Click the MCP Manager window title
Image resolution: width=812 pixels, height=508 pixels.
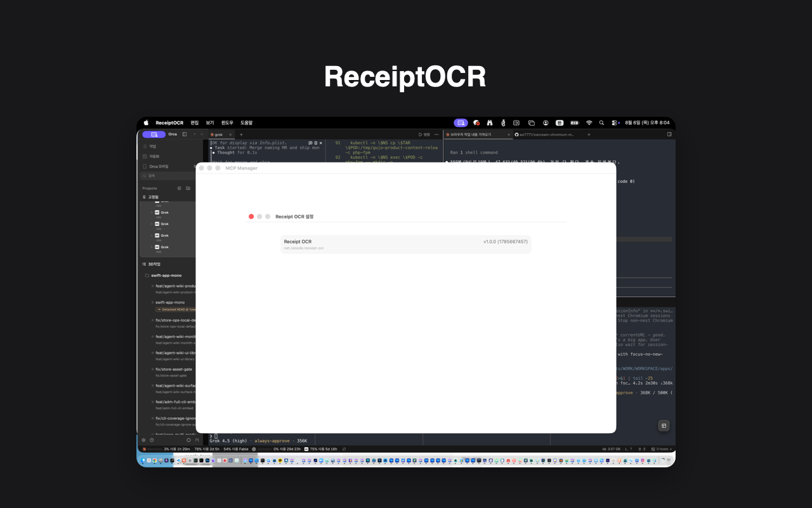pos(242,168)
